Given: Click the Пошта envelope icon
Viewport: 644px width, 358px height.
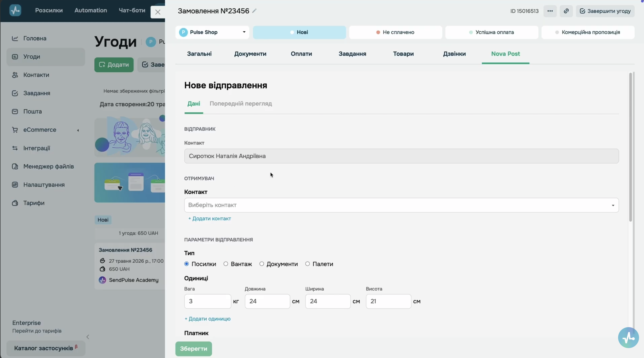Looking at the screenshot, I should tap(15, 112).
